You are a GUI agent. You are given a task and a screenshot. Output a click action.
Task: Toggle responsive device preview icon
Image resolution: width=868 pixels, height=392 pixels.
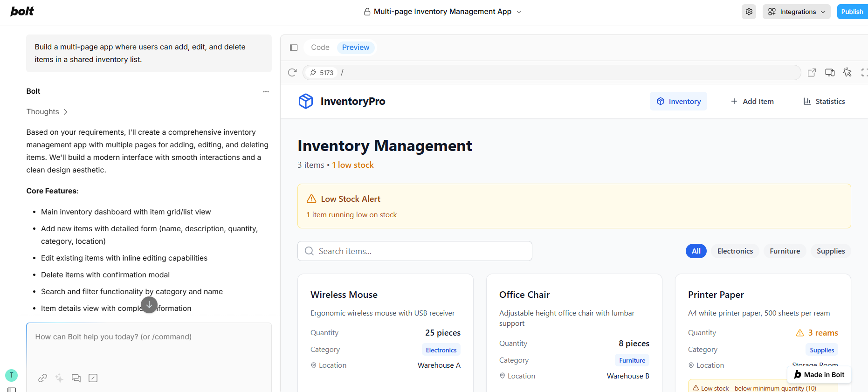click(830, 73)
